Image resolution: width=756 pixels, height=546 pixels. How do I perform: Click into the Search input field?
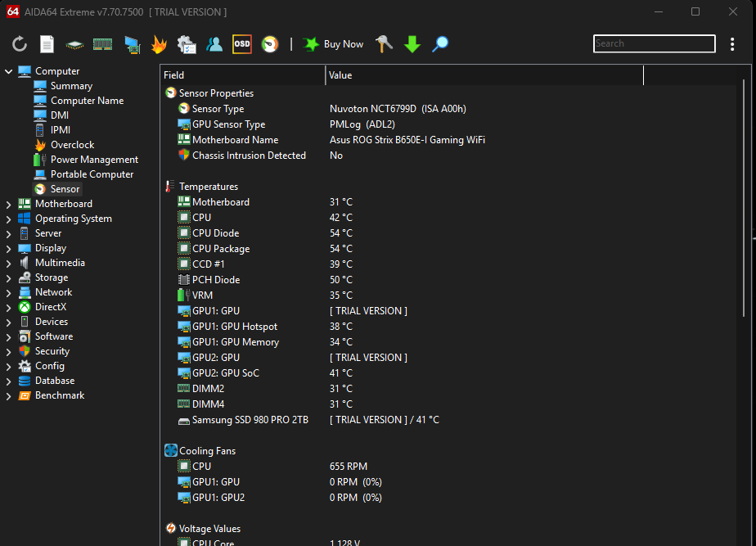[x=655, y=43]
